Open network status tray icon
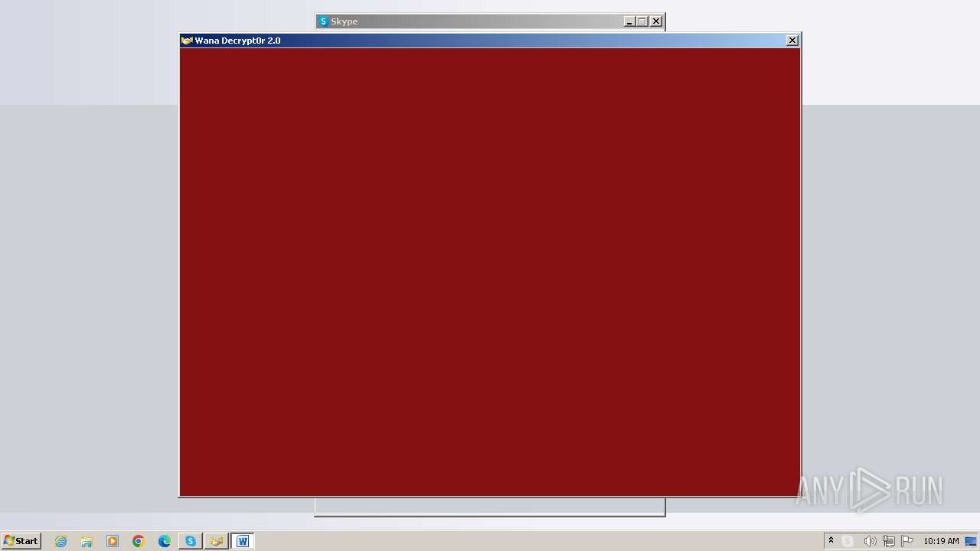 point(888,541)
